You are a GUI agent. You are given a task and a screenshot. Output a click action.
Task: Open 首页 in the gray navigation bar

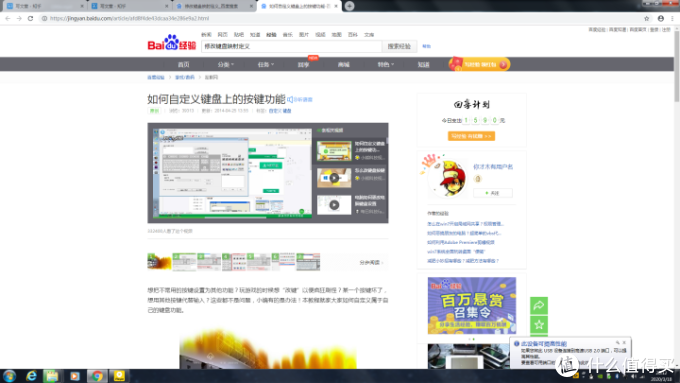(183, 65)
